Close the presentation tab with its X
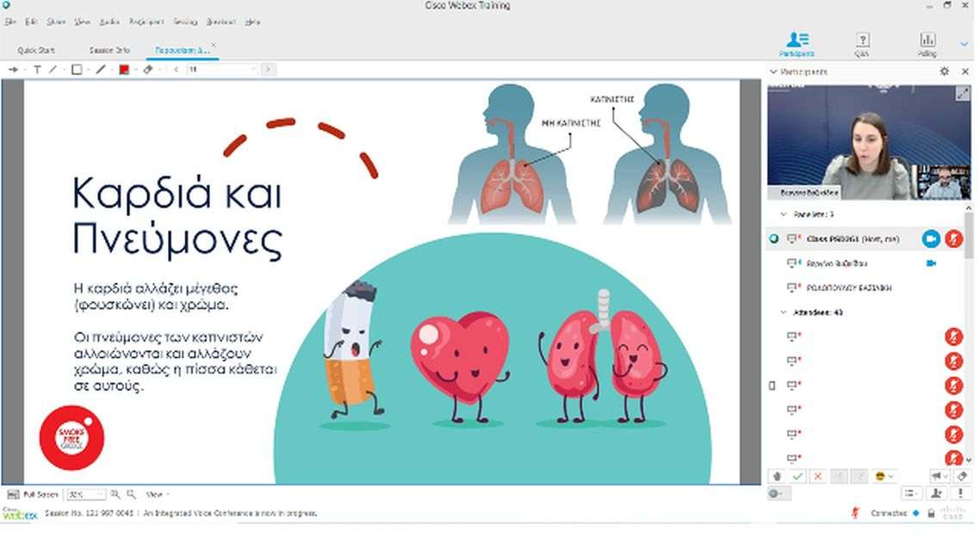Image resolution: width=980 pixels, height=551 pixels. point(213,45)
